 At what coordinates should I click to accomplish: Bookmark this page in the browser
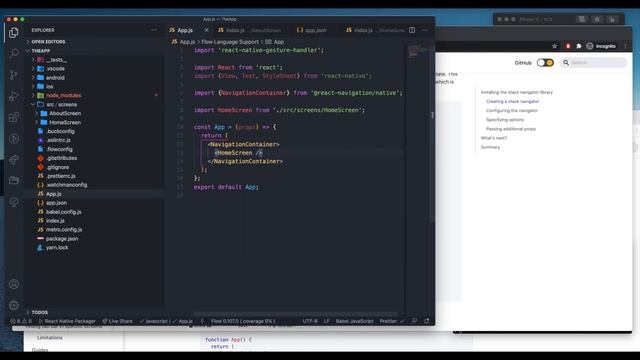pyautogui.click(x=554, y=46)
